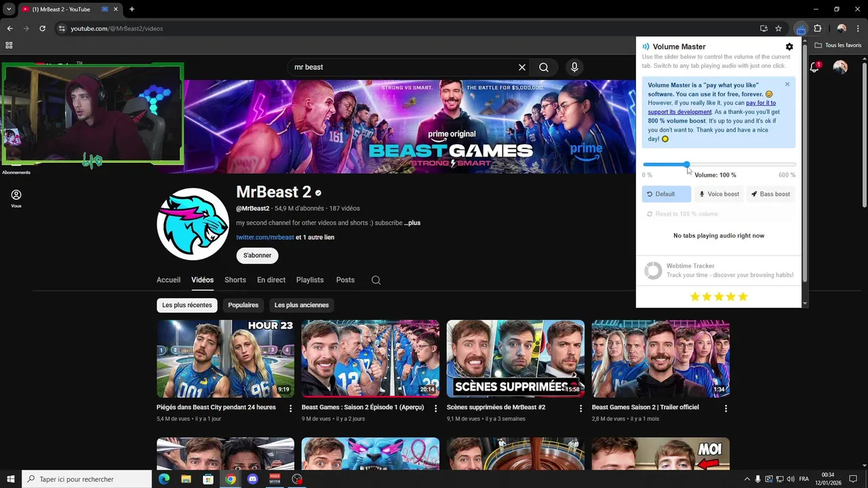Expand channel description with ...plus
This screenshot has height=488, width=868.
(412, 223)
